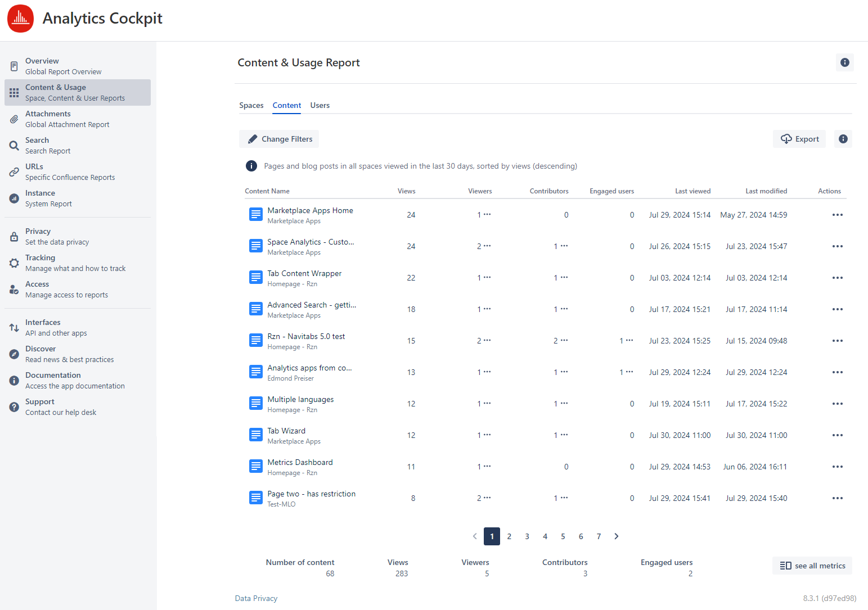
Task: Click the Tracking gear icon in sidebar
Action: pos(14,263)
